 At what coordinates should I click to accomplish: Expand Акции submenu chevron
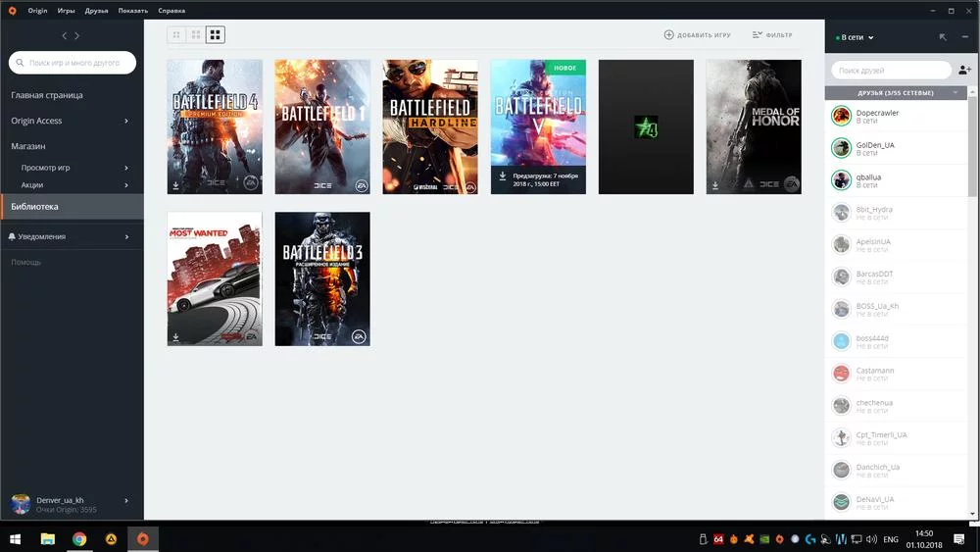click(126, 185)
